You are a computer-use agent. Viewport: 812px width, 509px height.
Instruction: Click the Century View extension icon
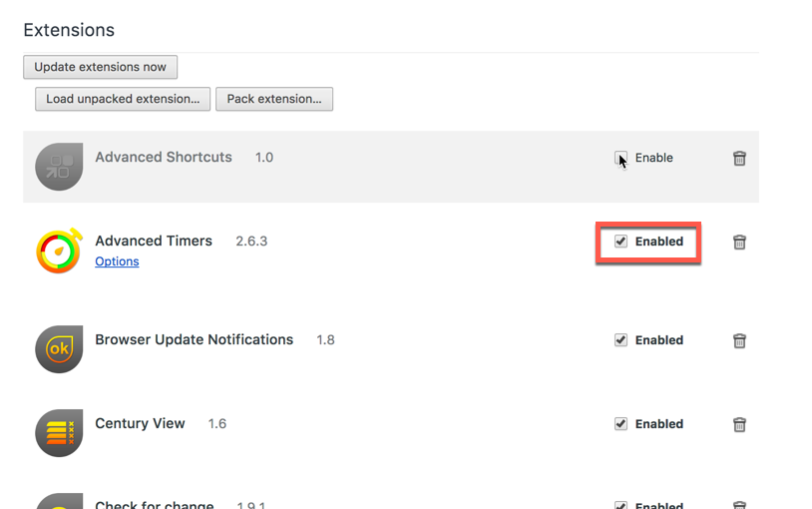(x=59, y=433)
